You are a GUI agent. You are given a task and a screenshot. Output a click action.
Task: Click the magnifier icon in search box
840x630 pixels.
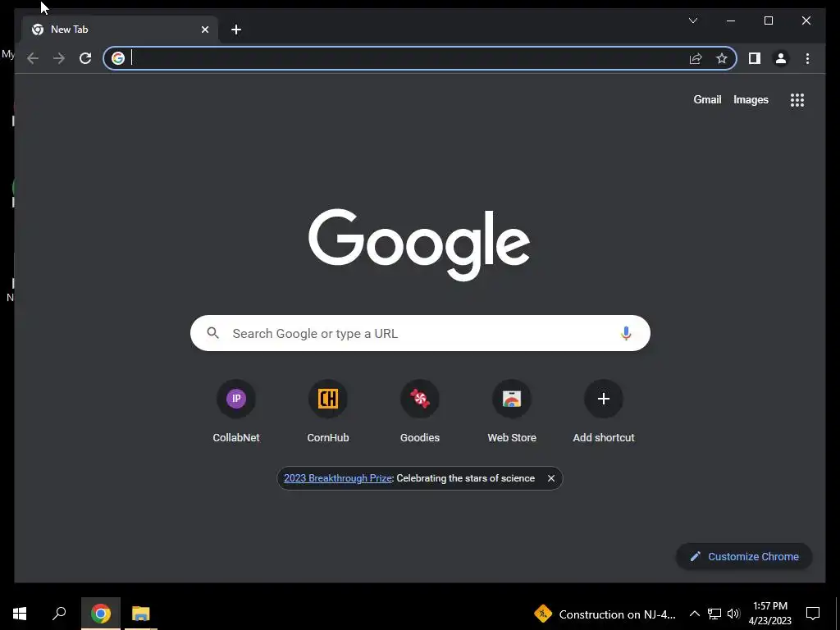pyautogui.click(x=212, y=333)
